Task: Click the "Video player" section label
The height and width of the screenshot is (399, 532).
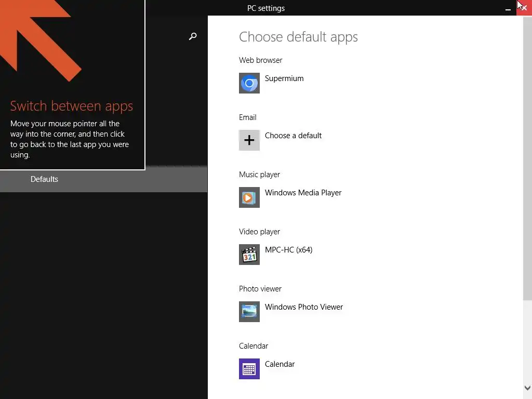Action: pyautogui.click(x=259, y=232)
